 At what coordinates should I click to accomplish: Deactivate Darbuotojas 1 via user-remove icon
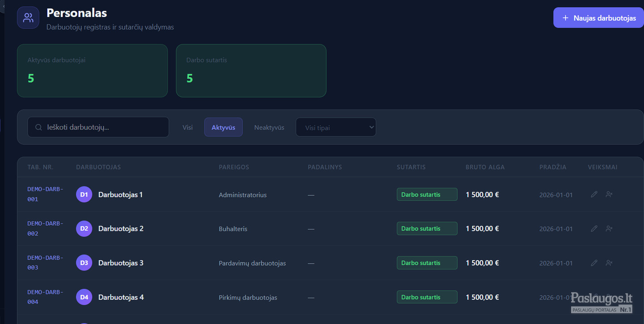pos(609,194)
